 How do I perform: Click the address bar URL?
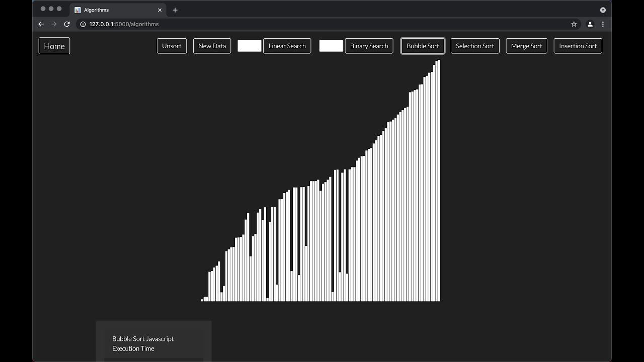pyautogui.click(x=124, y=24)
